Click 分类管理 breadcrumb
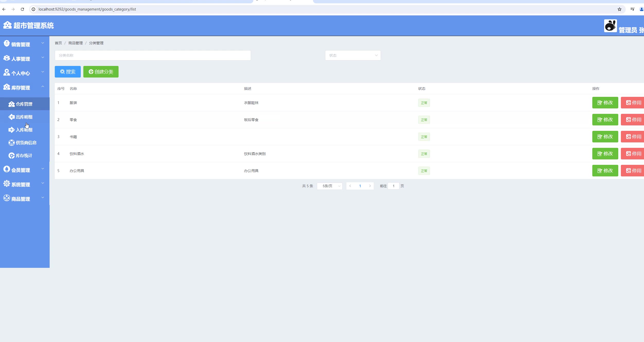644x342 pixels. click(96, 43)
